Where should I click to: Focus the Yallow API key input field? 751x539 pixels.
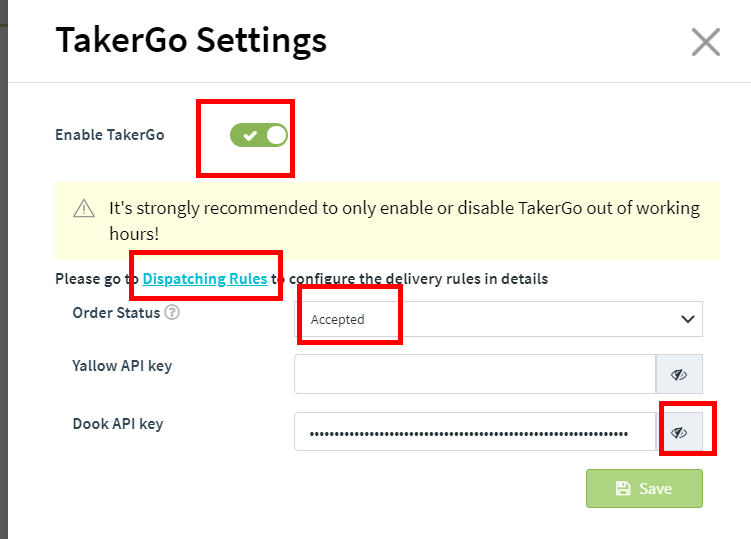[x=475, y=374]
